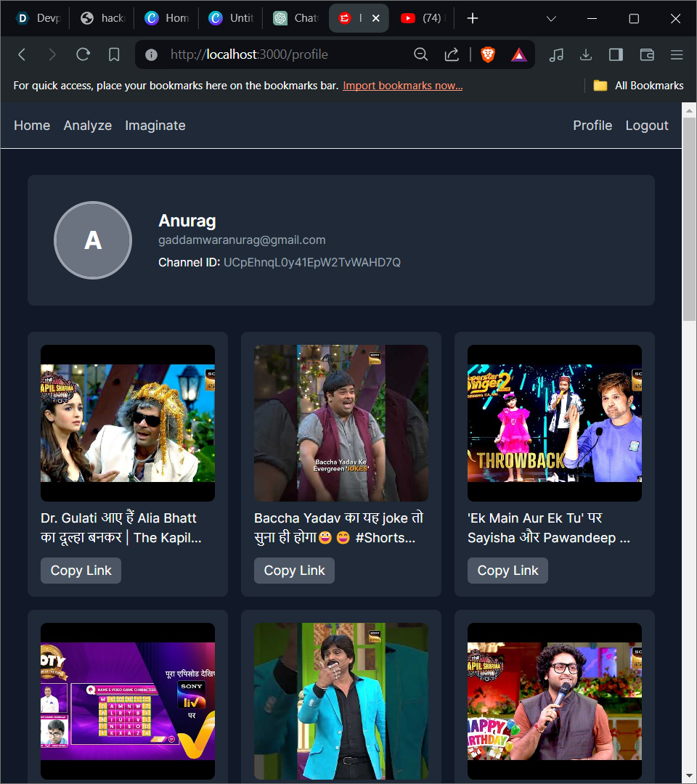Open the All Bookmarks folder

click(638, 86)
